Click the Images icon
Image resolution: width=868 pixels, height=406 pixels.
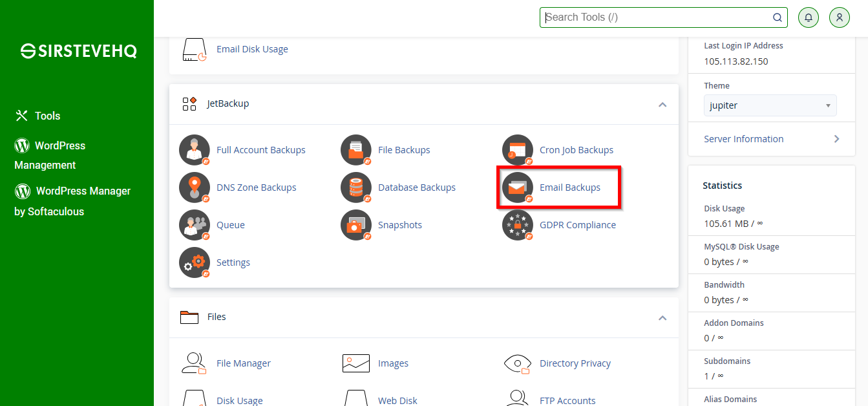(356, 363)
